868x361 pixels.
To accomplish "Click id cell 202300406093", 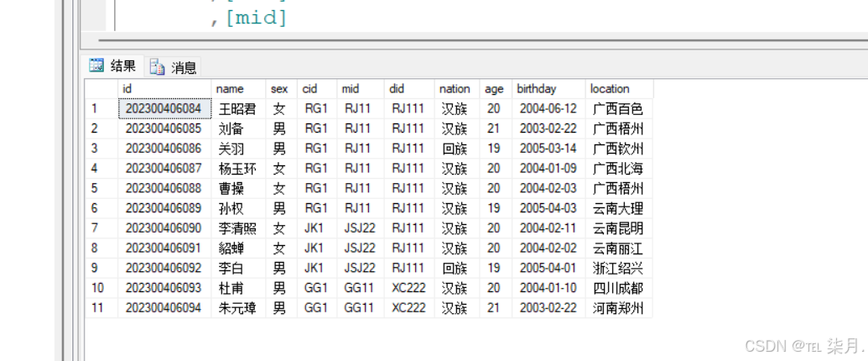I will 164,288.
